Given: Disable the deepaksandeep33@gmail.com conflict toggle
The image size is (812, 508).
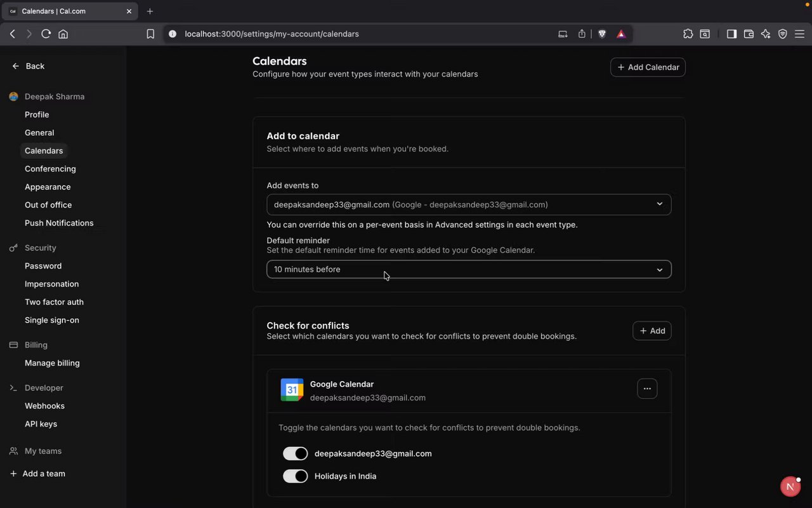Looking at the screenshot, I should click(x=295, y=453).
